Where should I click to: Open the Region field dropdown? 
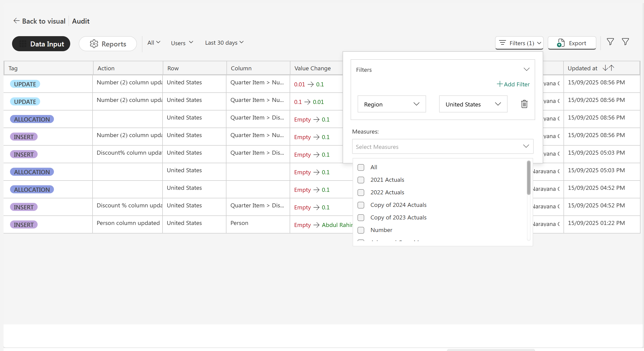tap(391, 104)
